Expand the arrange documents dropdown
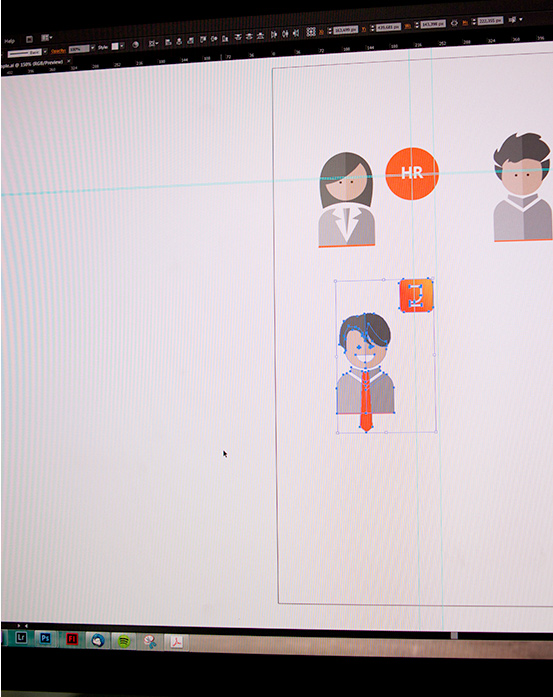553x697 pixels. coord(47,38)
